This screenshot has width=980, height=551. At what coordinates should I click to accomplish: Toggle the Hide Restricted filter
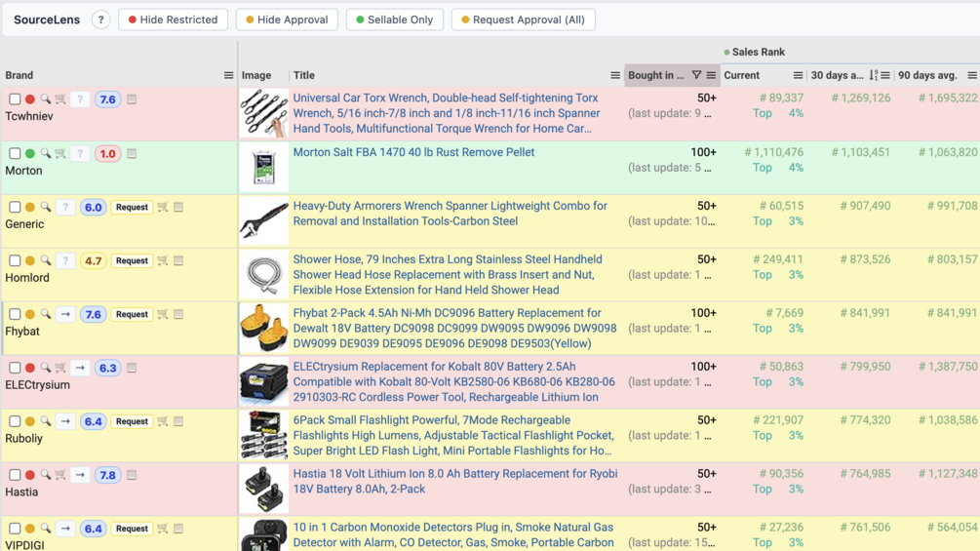coord(174,20)
